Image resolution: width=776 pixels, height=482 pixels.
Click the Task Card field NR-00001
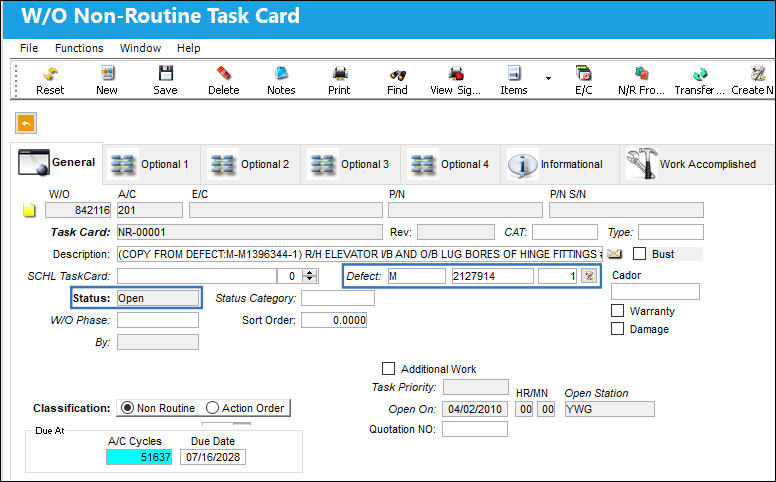249,232
